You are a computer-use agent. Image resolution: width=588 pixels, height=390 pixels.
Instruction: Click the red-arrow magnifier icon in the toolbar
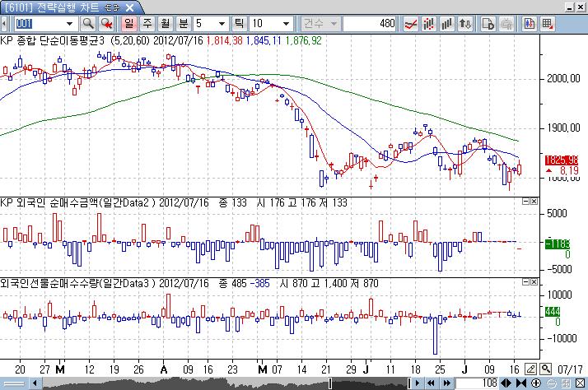pyautogui.click(x=106, y=23)
